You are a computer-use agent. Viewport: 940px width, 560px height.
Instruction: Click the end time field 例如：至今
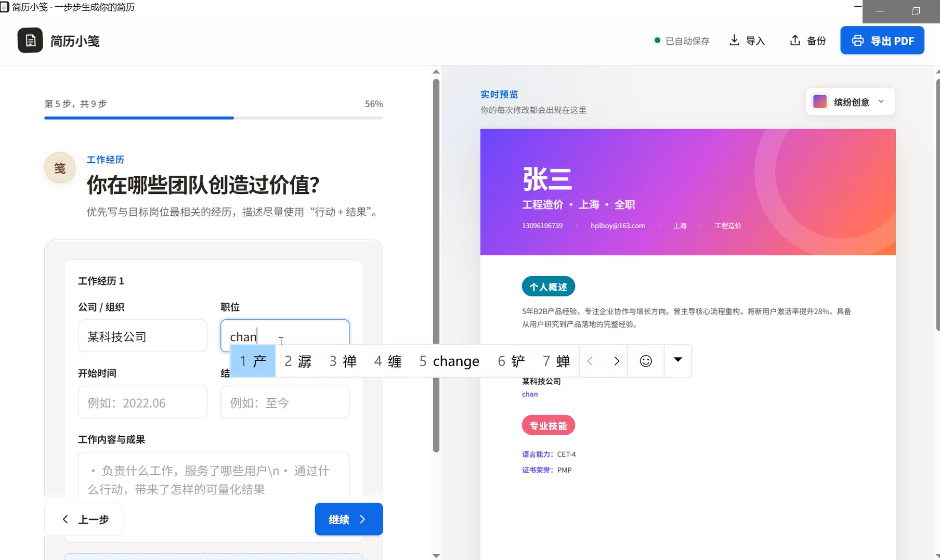pyautogui.click(x=285, y=402)
